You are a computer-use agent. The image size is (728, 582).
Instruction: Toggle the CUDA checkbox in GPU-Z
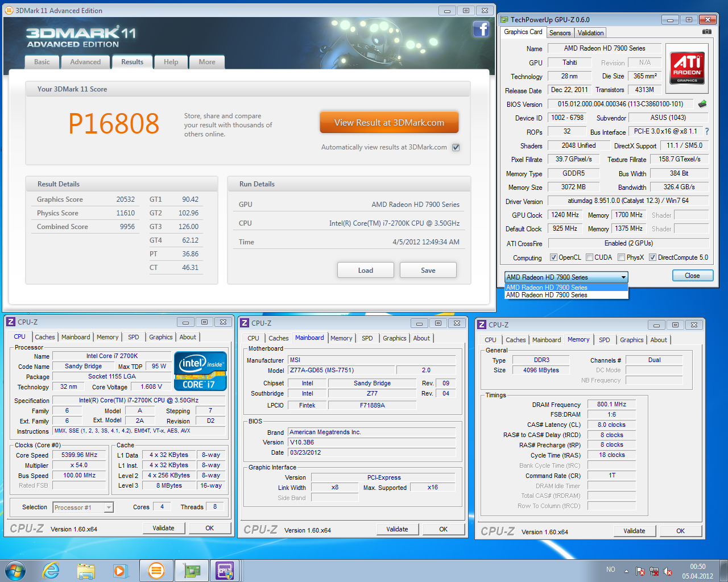(x=590, y=257)
